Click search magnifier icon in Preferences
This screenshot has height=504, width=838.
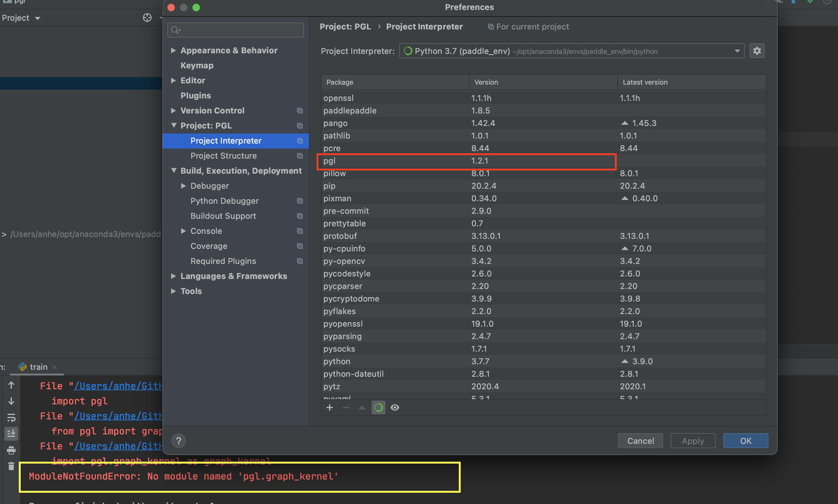pos(176,30)
